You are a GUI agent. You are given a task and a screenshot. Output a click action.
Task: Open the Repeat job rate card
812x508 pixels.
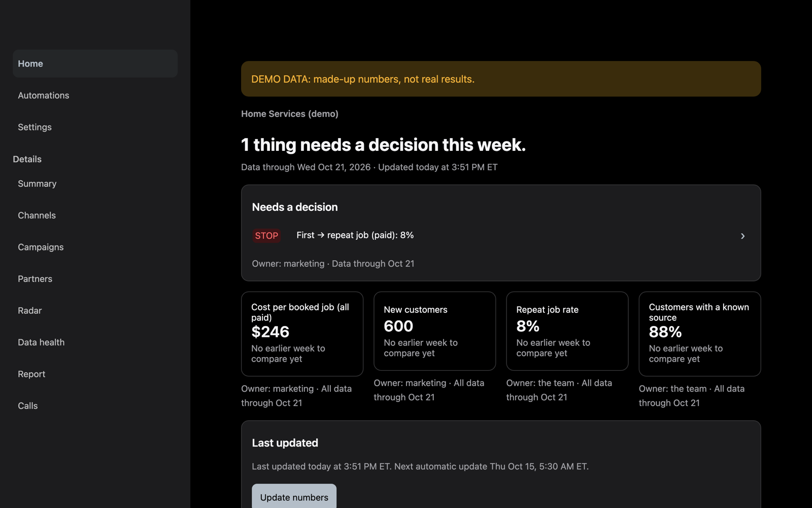(567, 331)
